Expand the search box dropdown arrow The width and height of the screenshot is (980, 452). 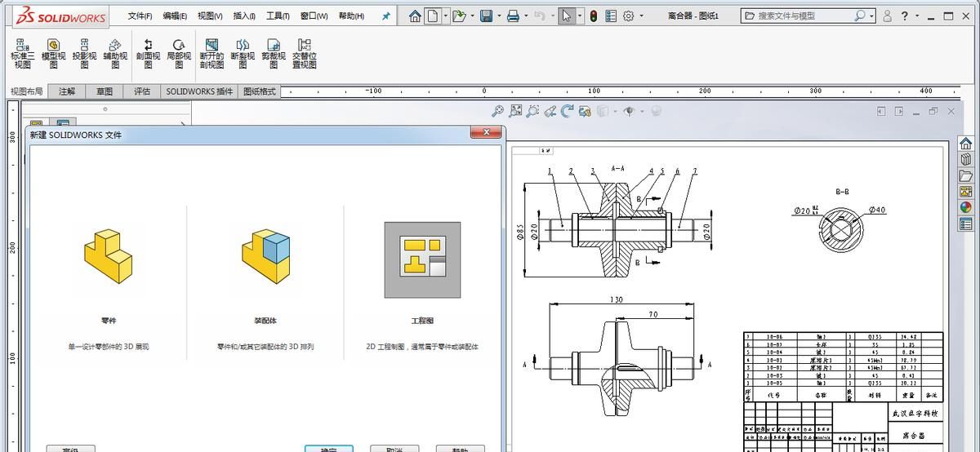(871, 16)
